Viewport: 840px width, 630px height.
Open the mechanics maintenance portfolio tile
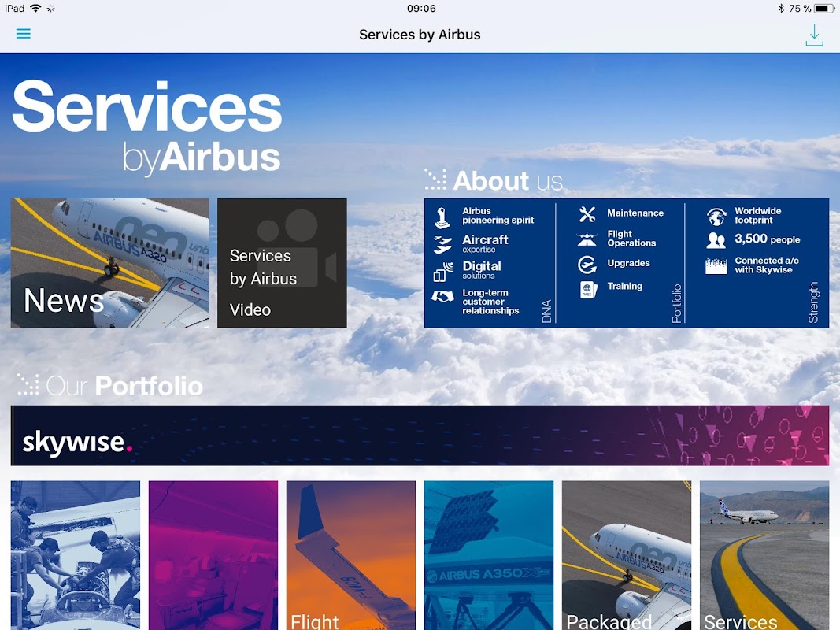76,555
